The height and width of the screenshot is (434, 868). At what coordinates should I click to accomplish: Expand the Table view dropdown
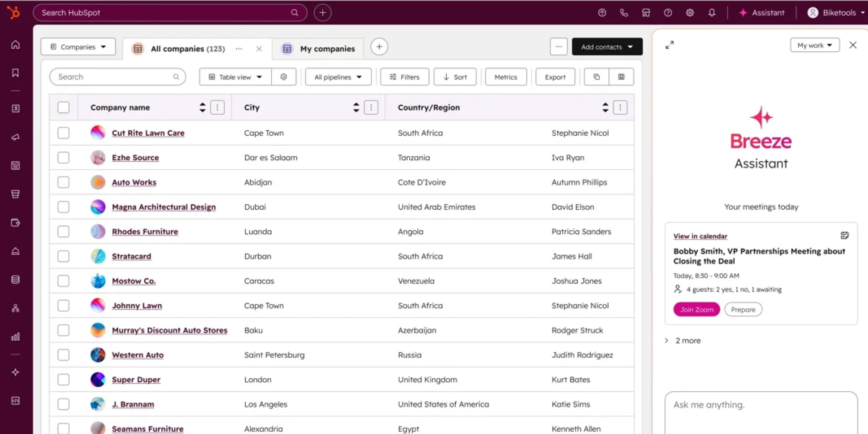235,77
